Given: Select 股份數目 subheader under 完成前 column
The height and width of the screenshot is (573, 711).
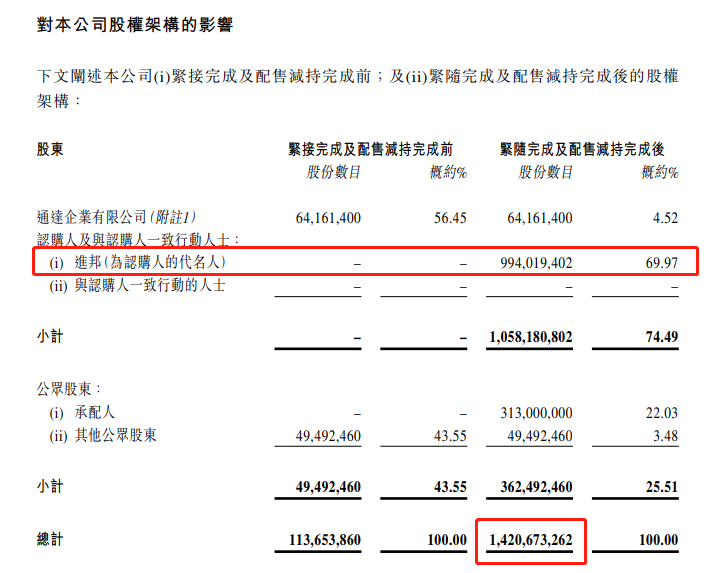Looking at the screenshot, I should [333, 172].
